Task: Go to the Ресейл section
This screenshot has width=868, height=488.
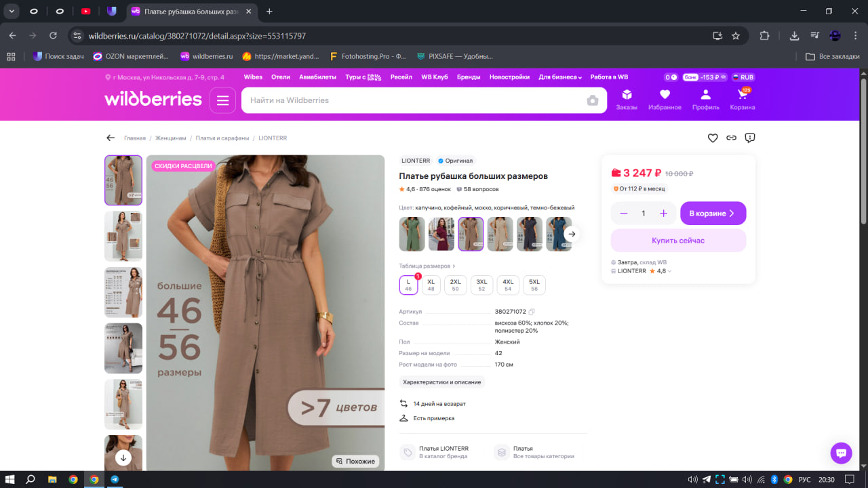Action: coord(401,77)
